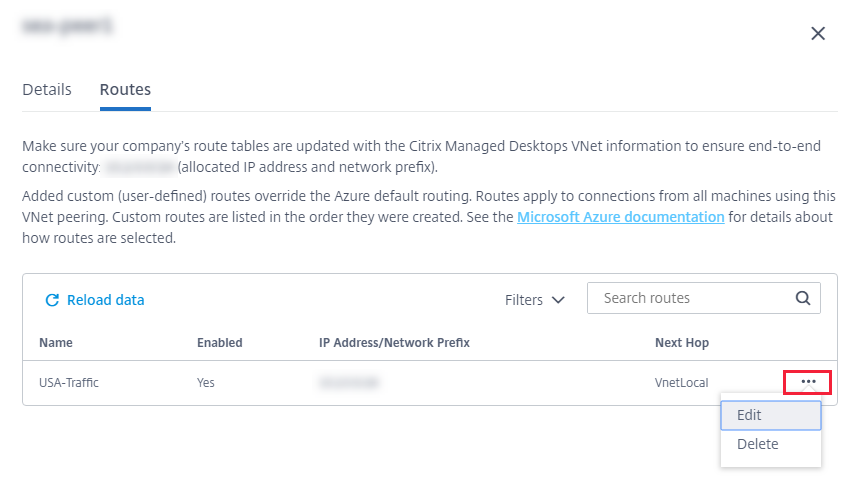The width and height of the screenshot is (851, 486).
Task: Select the Routes tab
Action: 125,89
